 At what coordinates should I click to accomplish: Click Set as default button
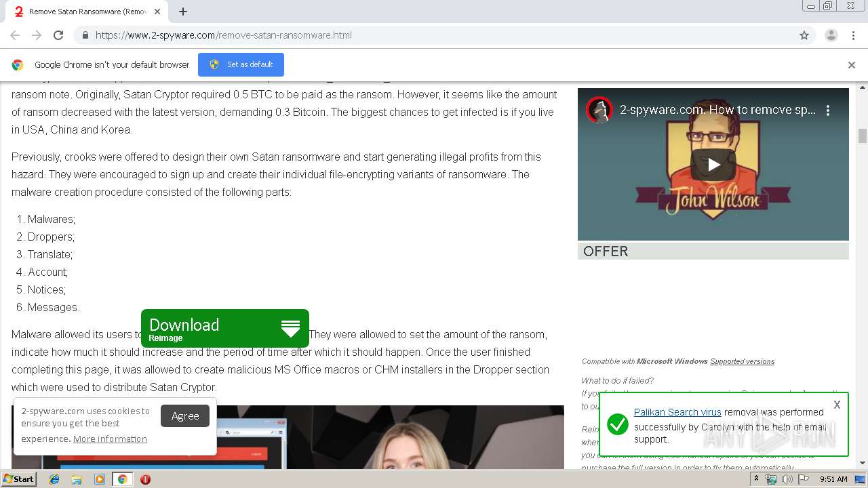(241, 64)
